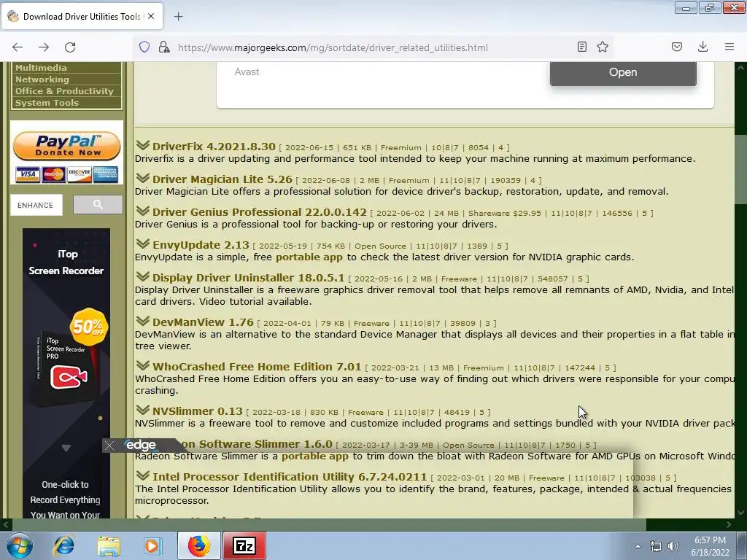747x560 pixels.
Task: Expand the Driver Magician Lite arrow icon
Action: click(x=142, y=178)
